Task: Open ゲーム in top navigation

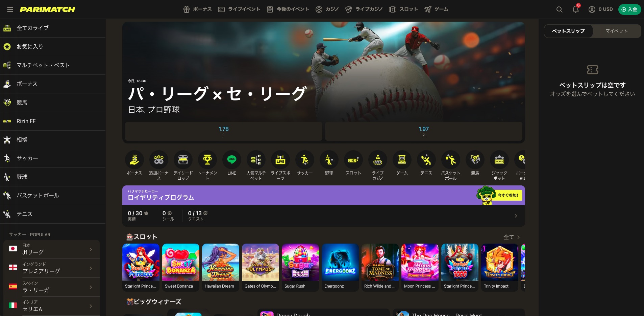Action: tap(436, 9)
